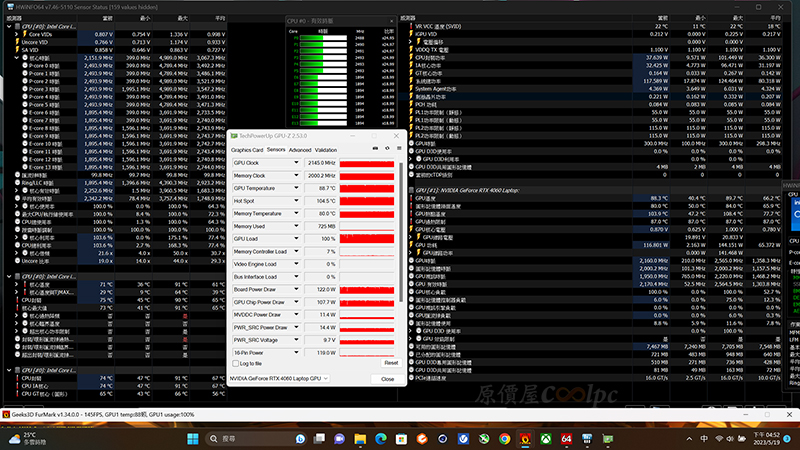800x450 pixels.
Task: Select the P-core 0 clock row
Action: tap(115, 66)
